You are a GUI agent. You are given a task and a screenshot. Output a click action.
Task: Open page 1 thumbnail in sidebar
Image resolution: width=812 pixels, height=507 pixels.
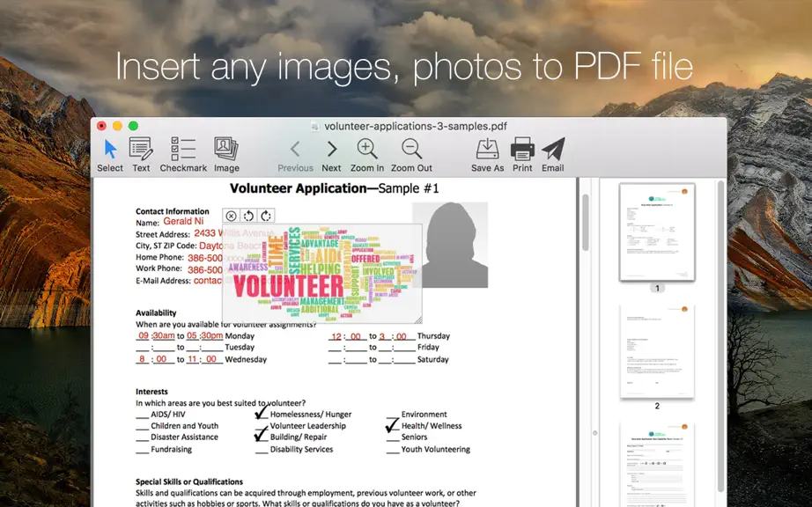[657, 232]
